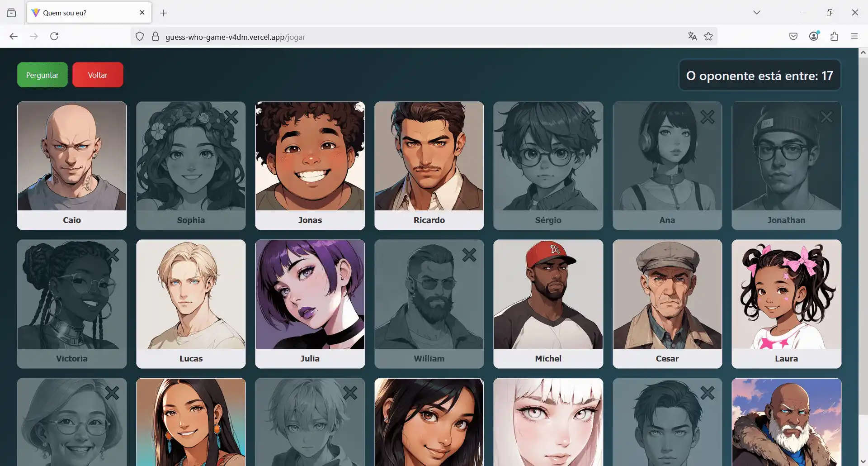Image resolution: width=868 pixels, height=466 pixels.
Task: Click the red Voltar button
Action: coord(98,75)
